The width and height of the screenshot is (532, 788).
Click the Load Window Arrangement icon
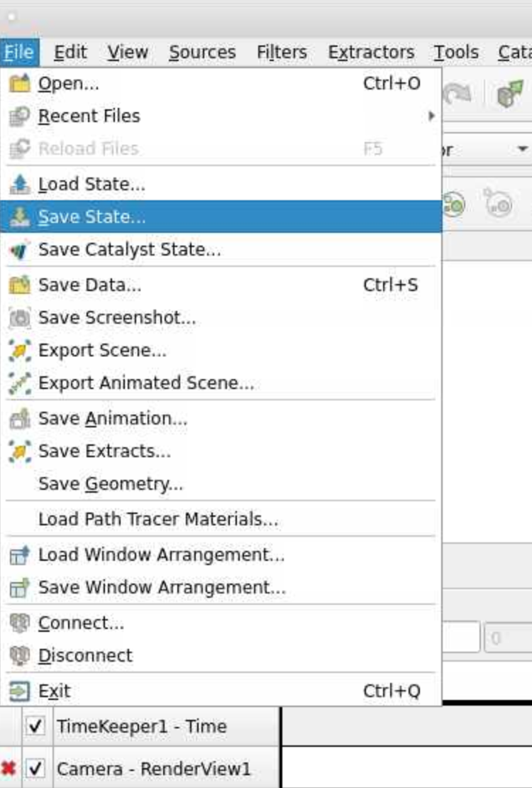point(20,555)
